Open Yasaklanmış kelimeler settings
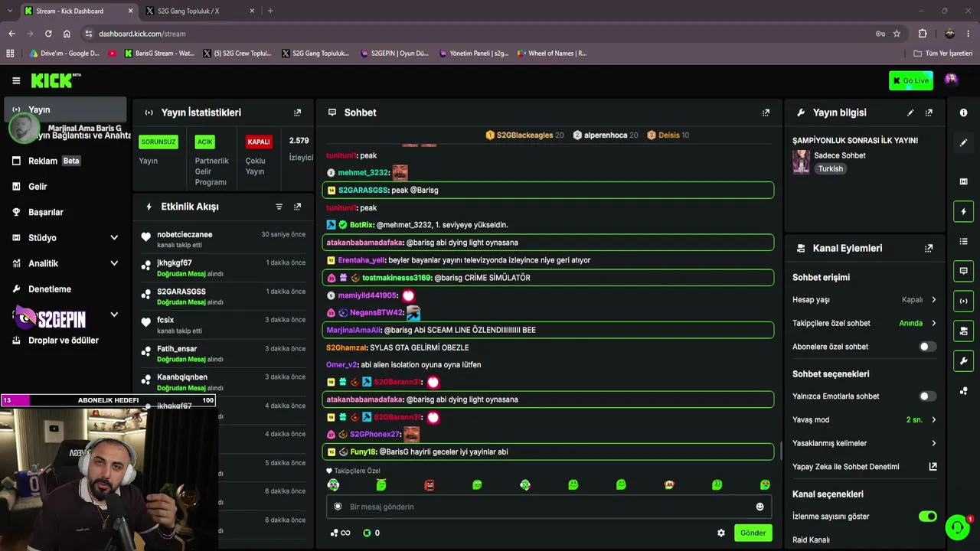The width and height of the screenshot is (980, 551). point(864,443)
